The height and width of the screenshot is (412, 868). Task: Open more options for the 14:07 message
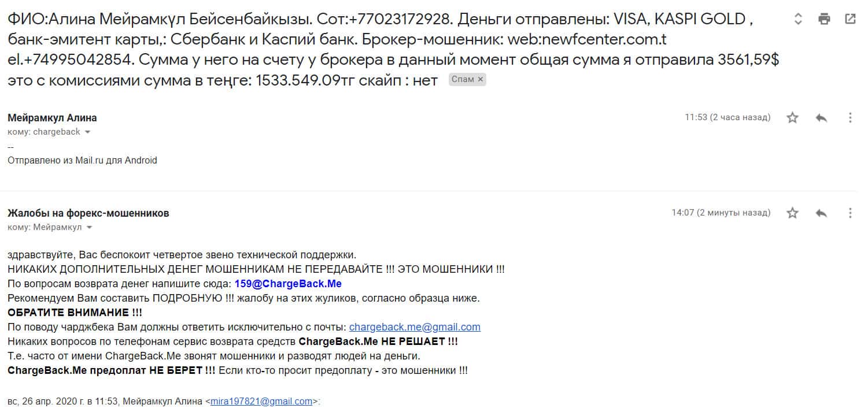pyautogui.click(x=850, y=213)
